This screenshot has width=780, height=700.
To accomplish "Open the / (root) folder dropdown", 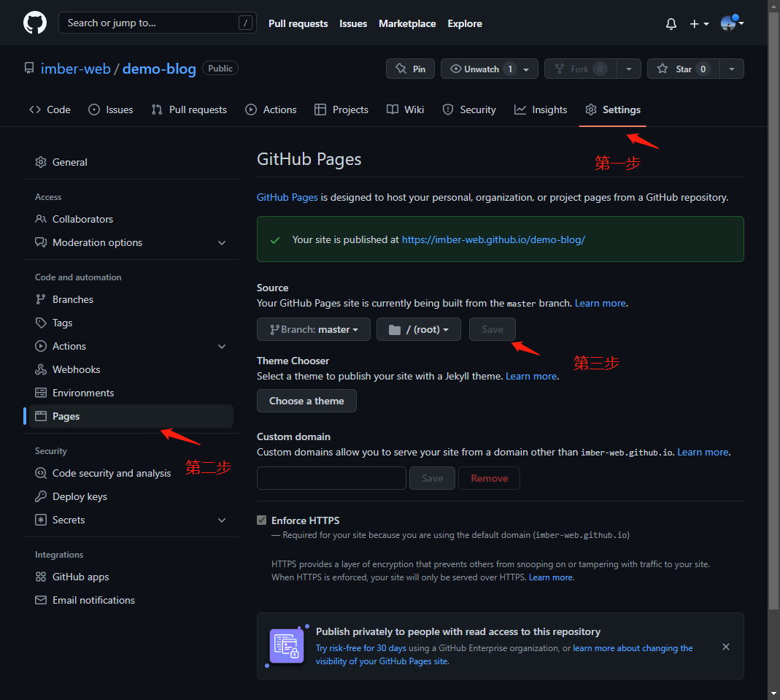I will 418,329.
